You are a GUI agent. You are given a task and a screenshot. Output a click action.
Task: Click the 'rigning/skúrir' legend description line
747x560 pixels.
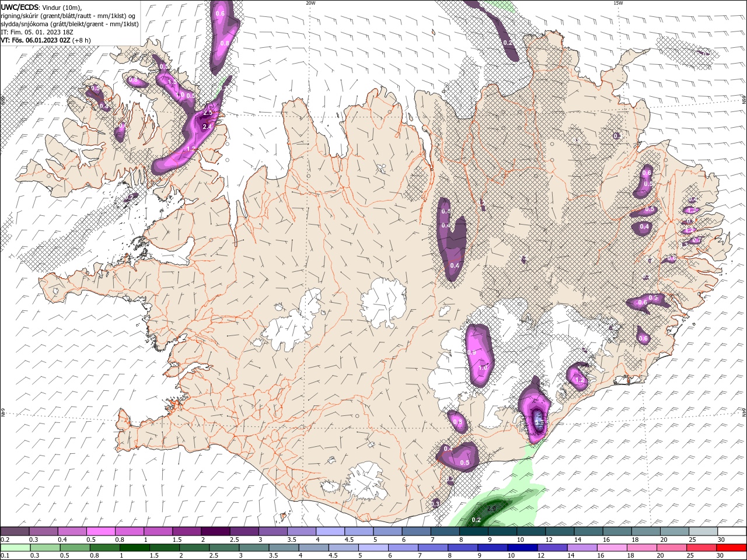68,16
